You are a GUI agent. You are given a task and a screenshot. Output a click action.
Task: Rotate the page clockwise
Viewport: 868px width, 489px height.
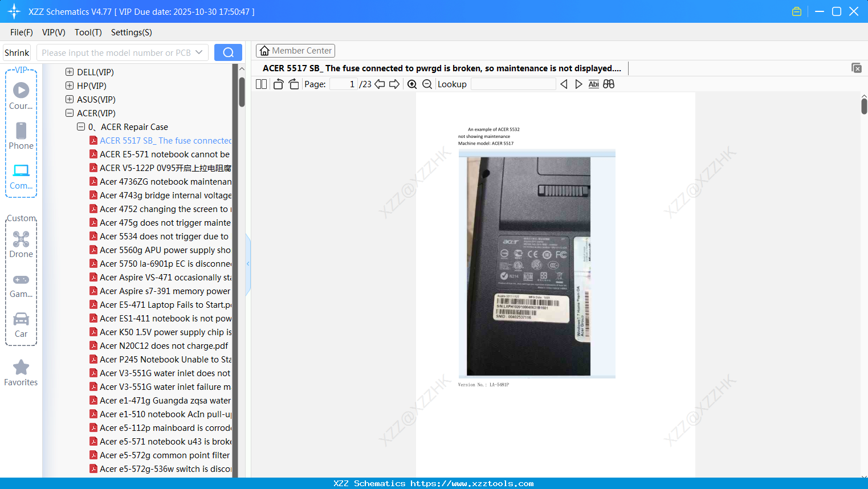tap(294, 84)
